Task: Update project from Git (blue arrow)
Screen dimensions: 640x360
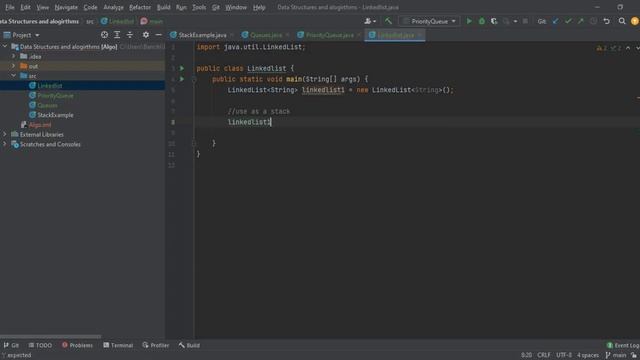Action: [x=555, y=21]
